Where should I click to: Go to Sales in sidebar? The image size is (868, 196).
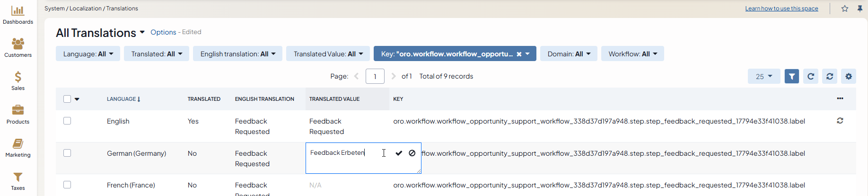pos(18,81)
